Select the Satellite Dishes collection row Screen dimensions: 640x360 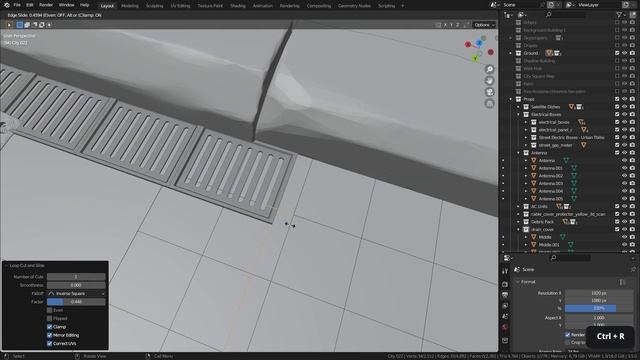[x=545, y=107]
